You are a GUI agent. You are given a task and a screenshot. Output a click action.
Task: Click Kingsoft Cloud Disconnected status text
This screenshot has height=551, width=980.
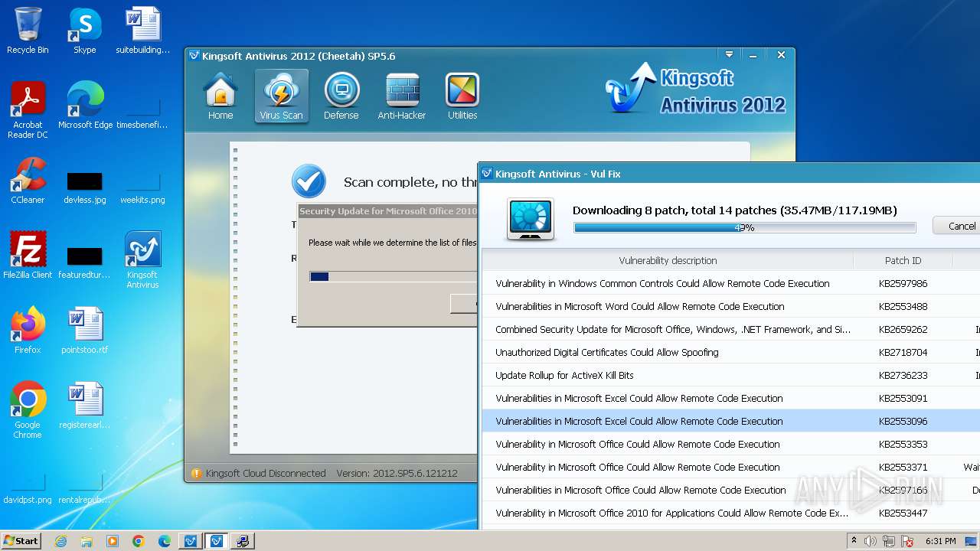tap(266, 474)
